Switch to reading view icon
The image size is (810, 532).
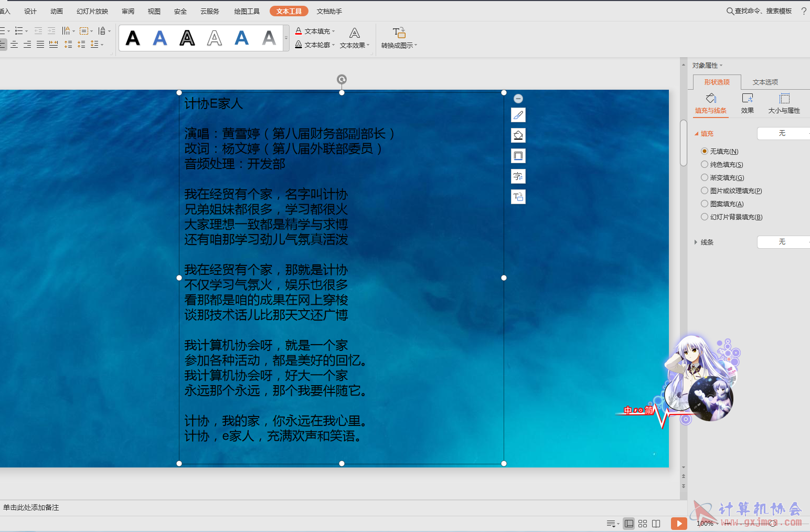pos(656,523)
